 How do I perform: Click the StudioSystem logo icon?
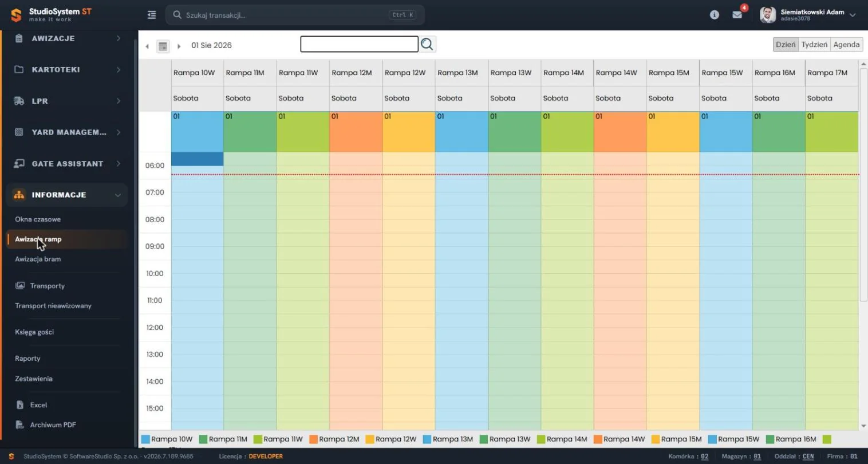[16, 15]
